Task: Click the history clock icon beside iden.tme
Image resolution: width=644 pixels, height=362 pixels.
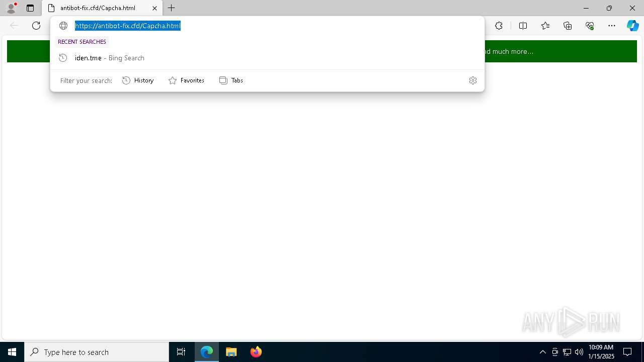Action: 63,58
